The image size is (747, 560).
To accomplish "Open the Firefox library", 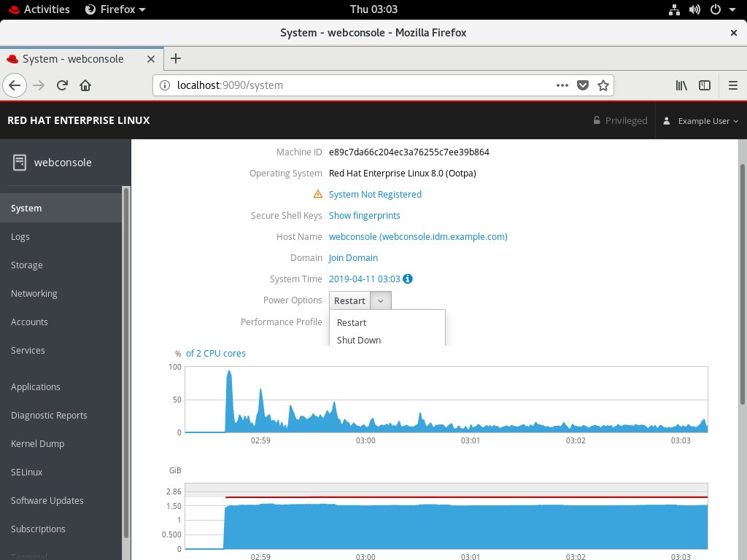I will point(681,86).
